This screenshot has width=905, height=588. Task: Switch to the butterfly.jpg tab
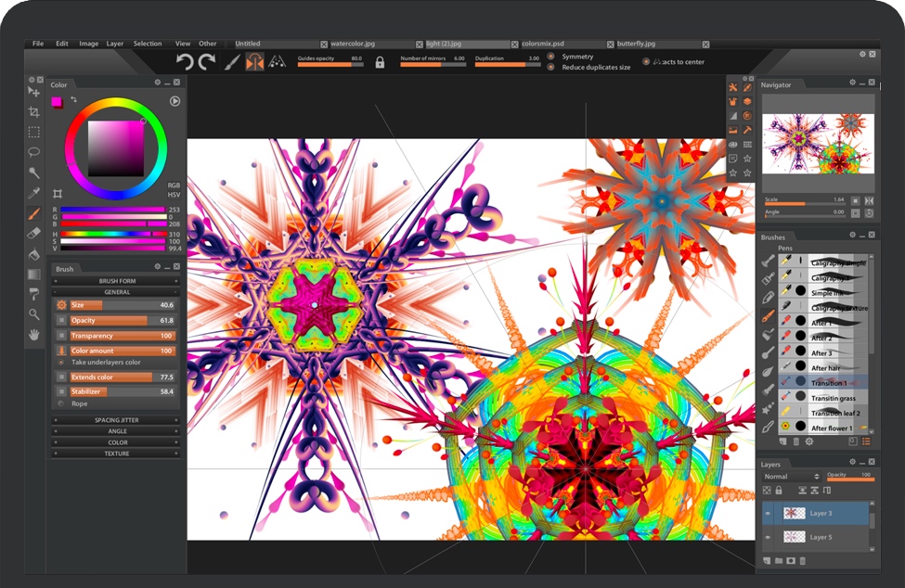coord(637,44)
